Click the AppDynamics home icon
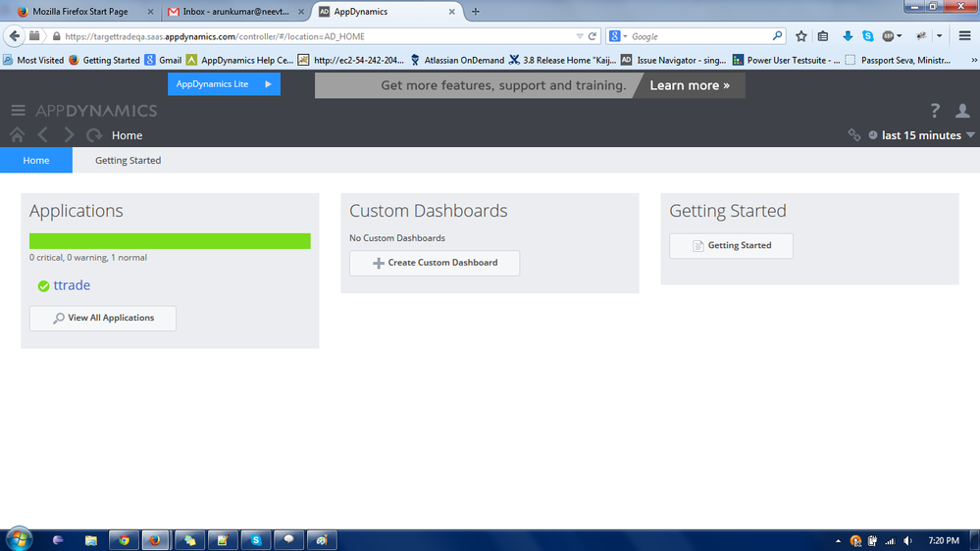980x551 pixels. 17,135
